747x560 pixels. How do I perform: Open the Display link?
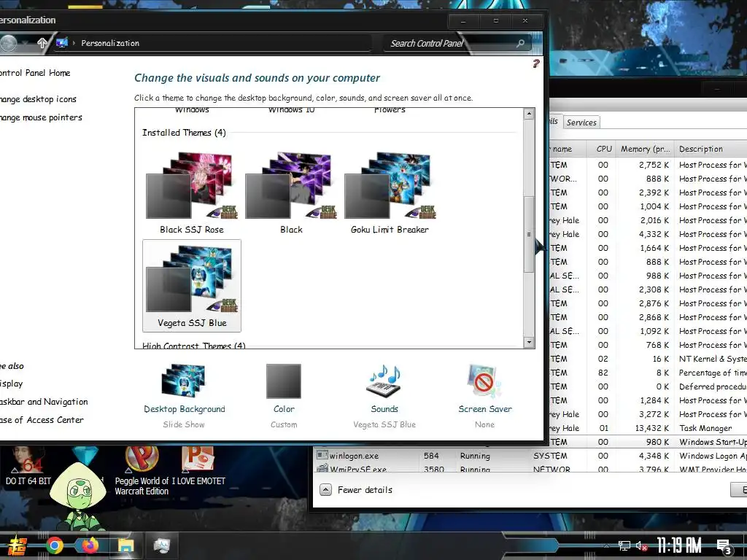[x=12, y=384]
